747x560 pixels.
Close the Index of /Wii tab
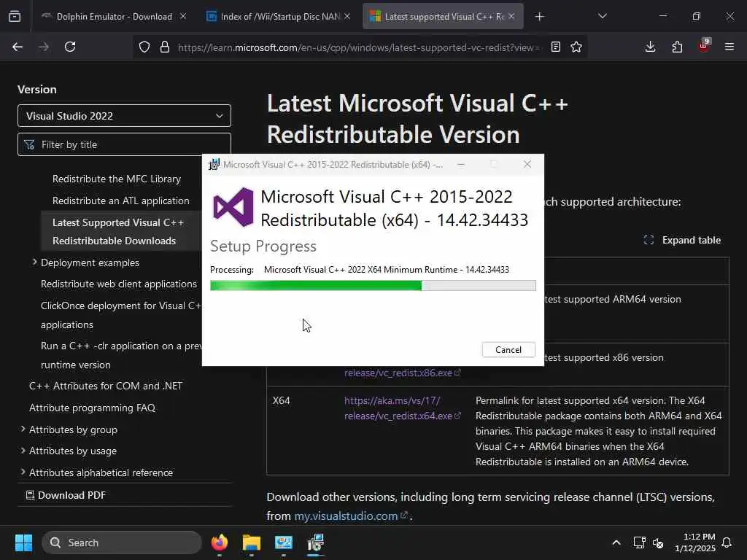[347, 16]
